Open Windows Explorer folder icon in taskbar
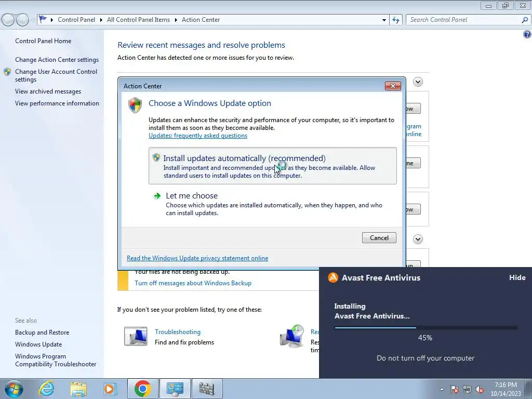Screen dimensions: 532x399 [x=78, y=389]
